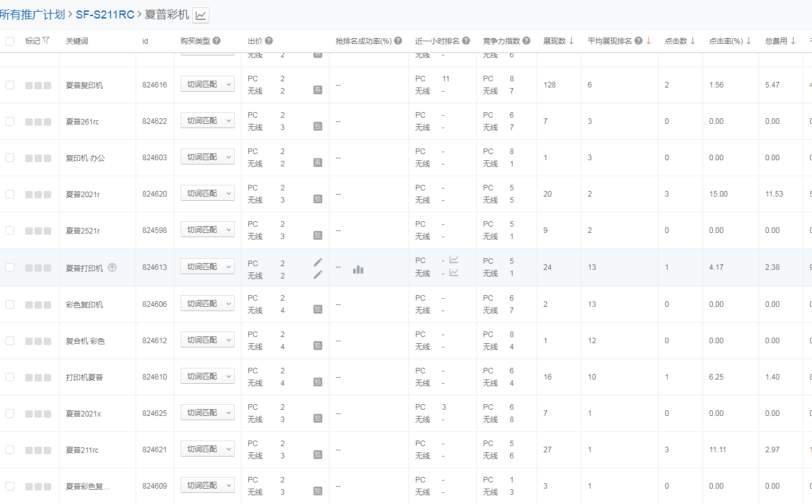
Task: Select the checkbox for 夏普2021r row
Action: (x=10, y=193)
